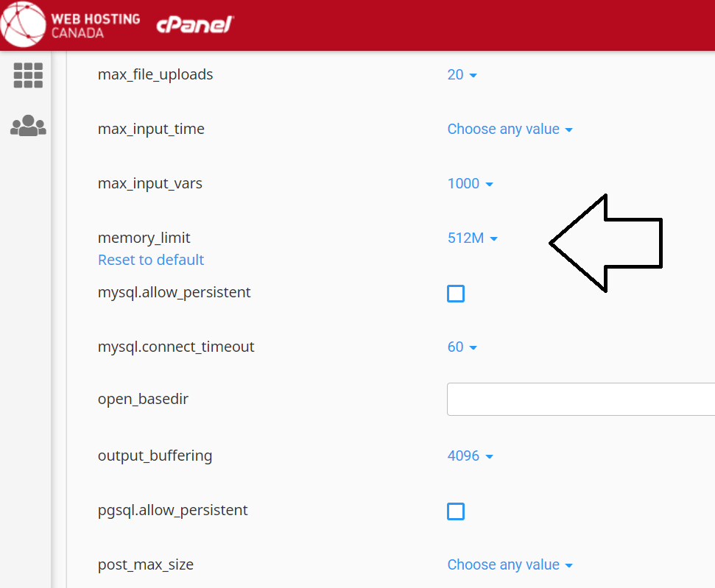Open the memory_limit dropdown set to 512M
This screenshot has width=715, height=588.
[x=472, y=238]
